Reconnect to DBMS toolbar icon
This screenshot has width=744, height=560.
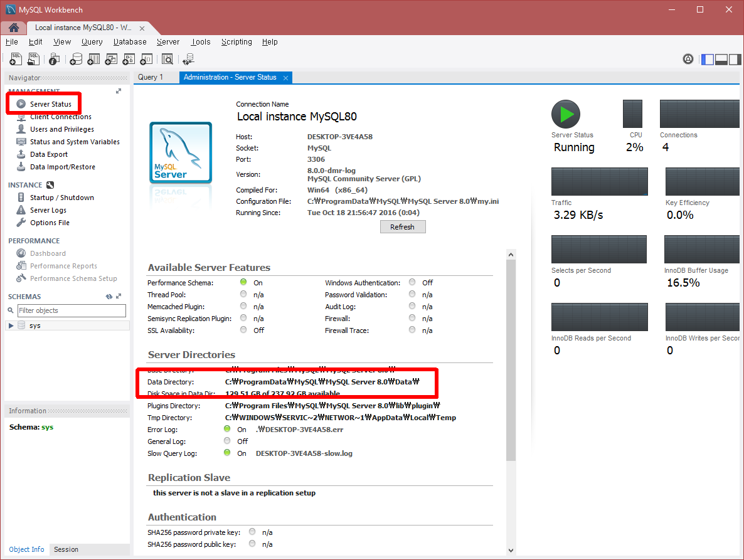coord(188,59)
